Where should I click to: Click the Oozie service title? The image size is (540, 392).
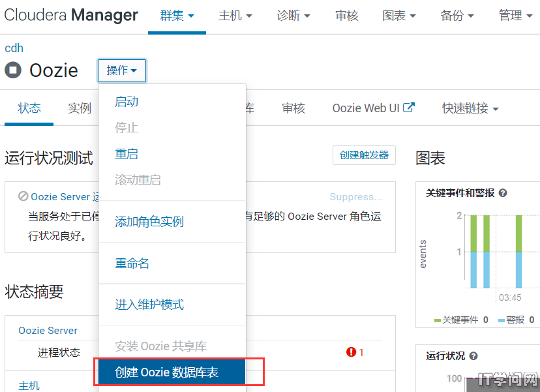[x=53, y=70]
